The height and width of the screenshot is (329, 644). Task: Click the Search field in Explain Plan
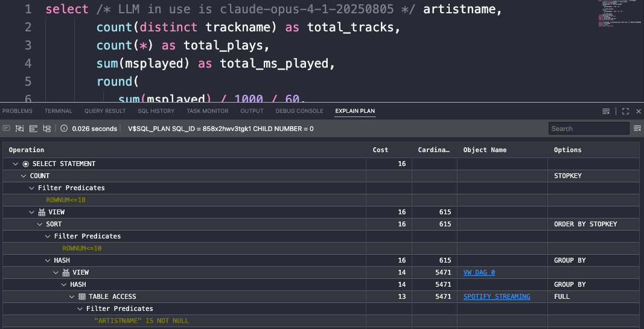(x=588, y=129)
